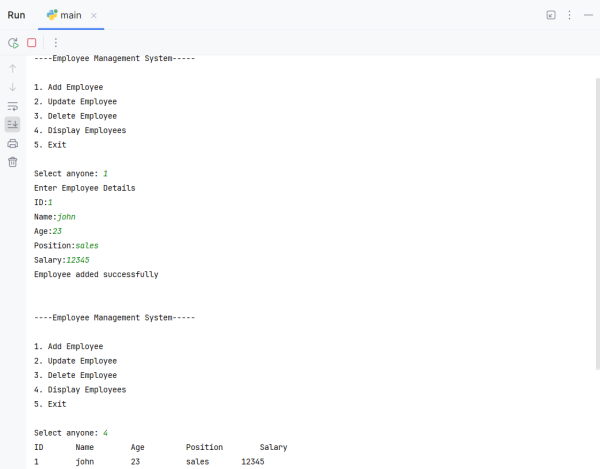Toggle scroll to end of output
The image size is (600, 469).
(13, 124)
